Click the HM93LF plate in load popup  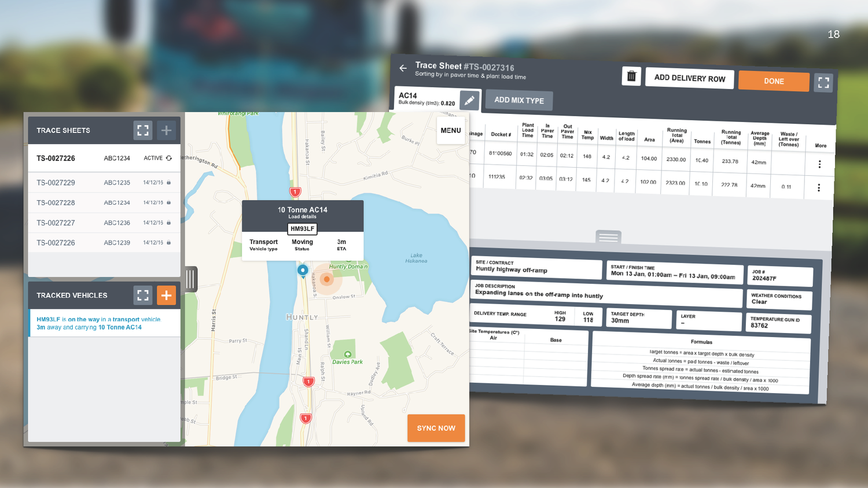tap(302, 229)
